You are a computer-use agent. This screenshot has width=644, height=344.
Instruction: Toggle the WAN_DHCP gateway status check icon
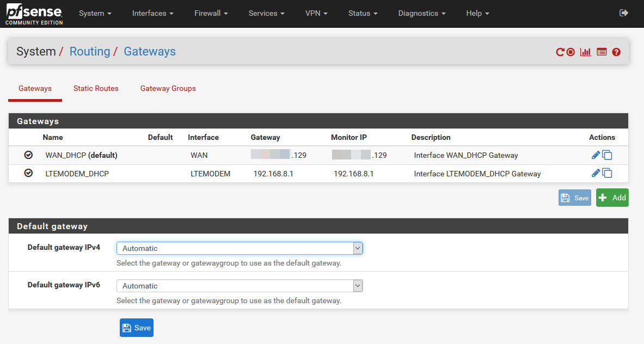point(28,155)
